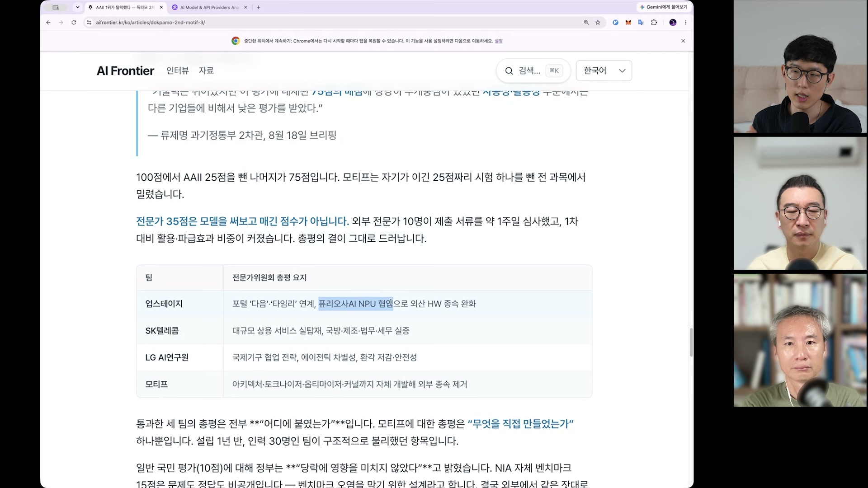
Task: Select the middle webcam video of man in yellow
Action: click(800, 203)
